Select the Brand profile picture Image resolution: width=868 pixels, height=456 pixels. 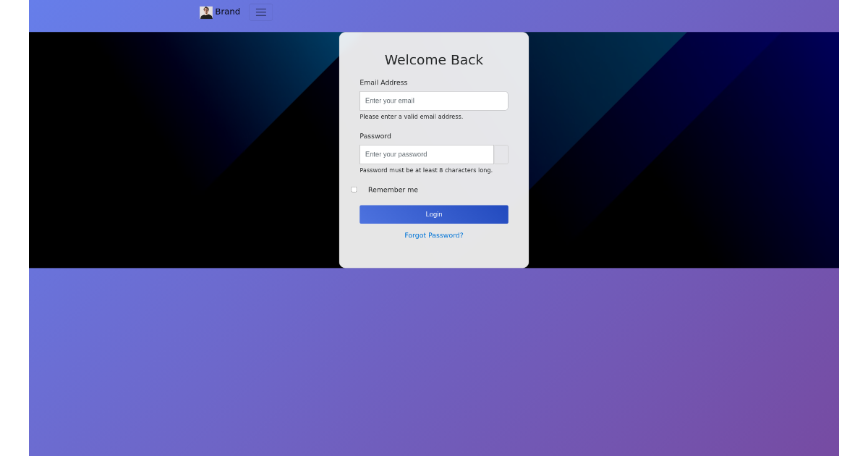pyautogui.click(x=205, y=12)
